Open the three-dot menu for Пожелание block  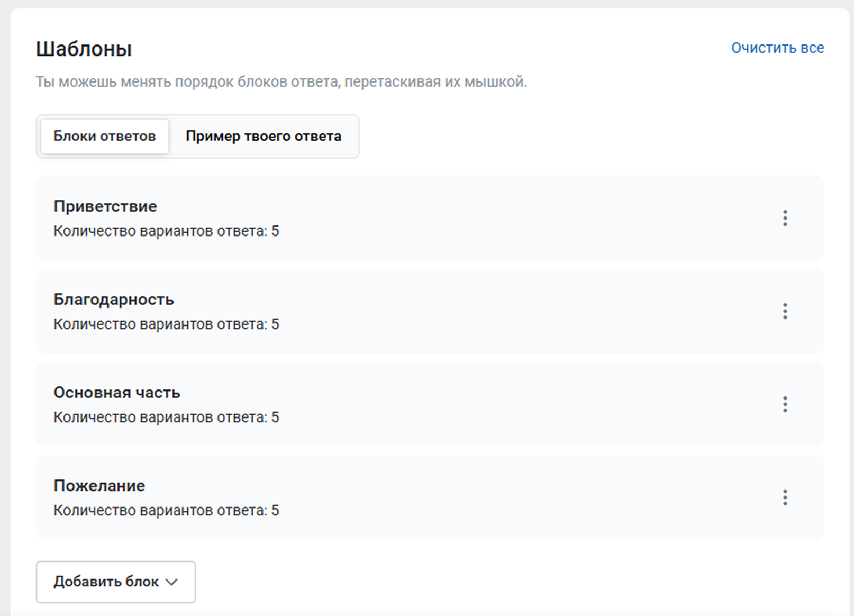click(x=785, y=497)
